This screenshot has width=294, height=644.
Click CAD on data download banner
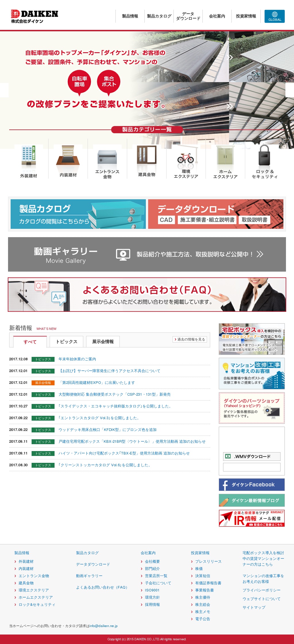[x=166, y=220]
